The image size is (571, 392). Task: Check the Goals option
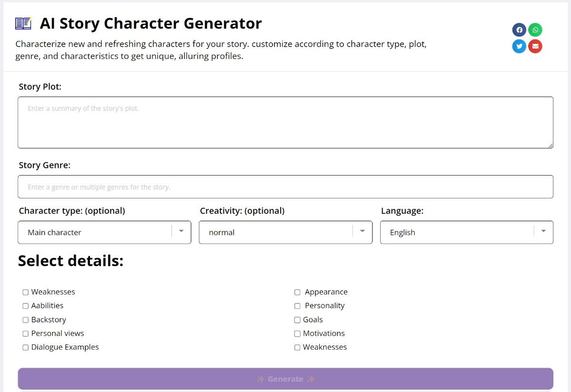tap(297, 320)
